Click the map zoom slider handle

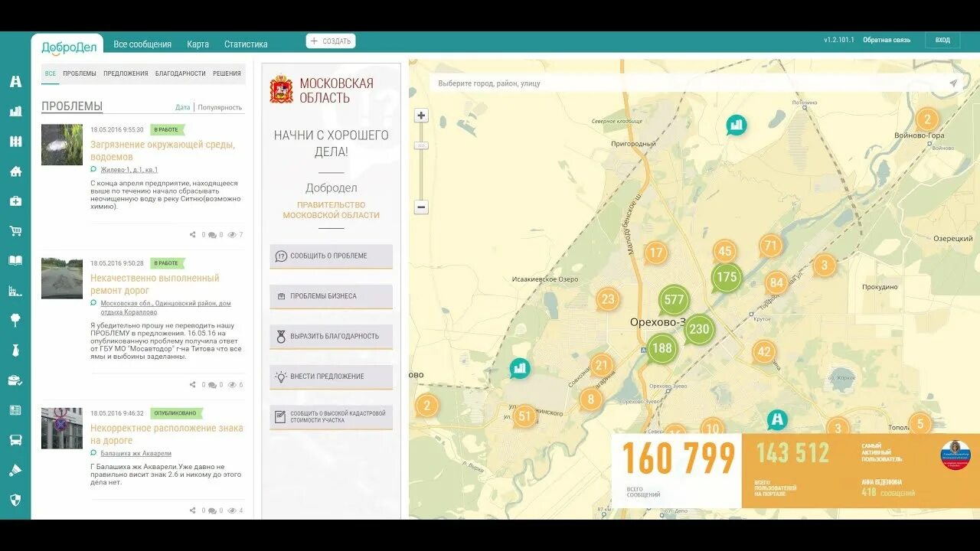click(421, 145)
